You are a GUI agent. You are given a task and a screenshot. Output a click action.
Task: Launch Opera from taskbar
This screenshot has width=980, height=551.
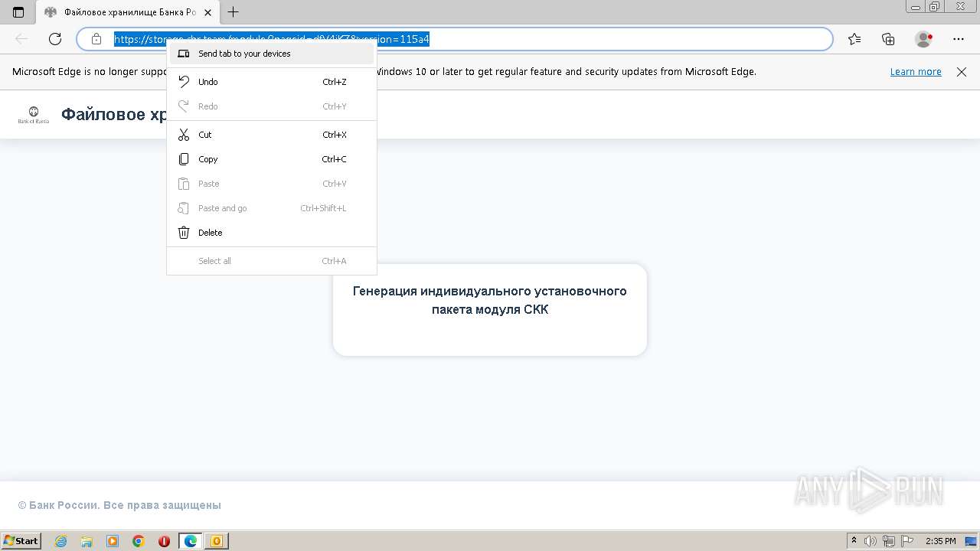tap(164, 541)
